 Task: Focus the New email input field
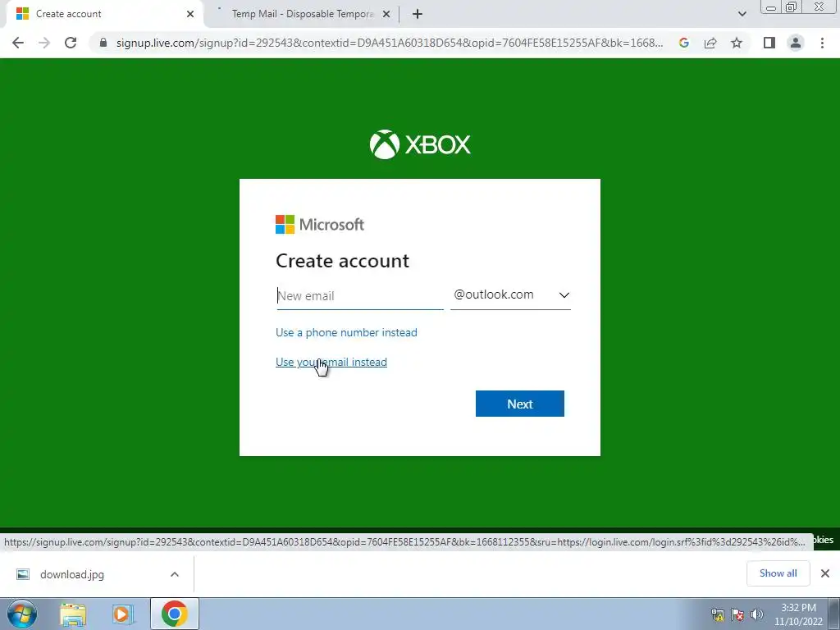[x=359, y=295]
